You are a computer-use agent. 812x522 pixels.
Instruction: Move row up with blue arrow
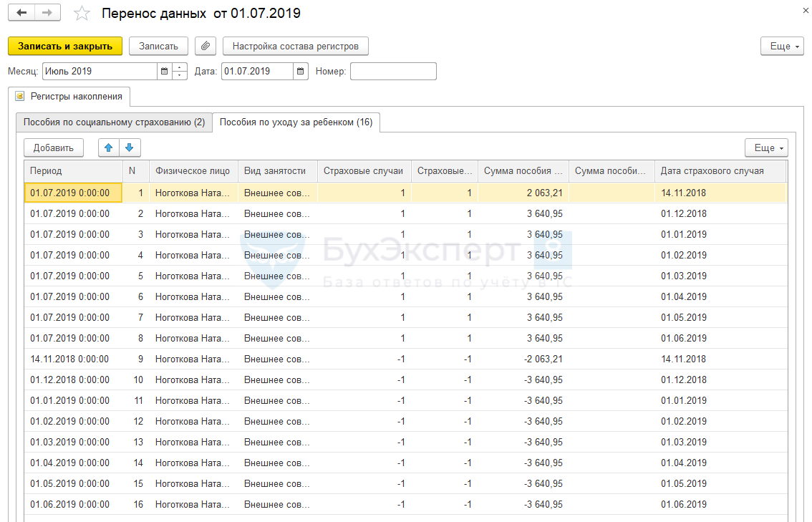(109, 148)
